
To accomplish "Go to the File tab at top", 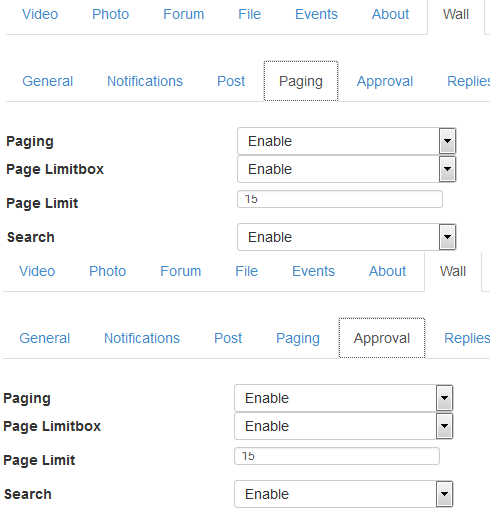I will click(249, 14).
